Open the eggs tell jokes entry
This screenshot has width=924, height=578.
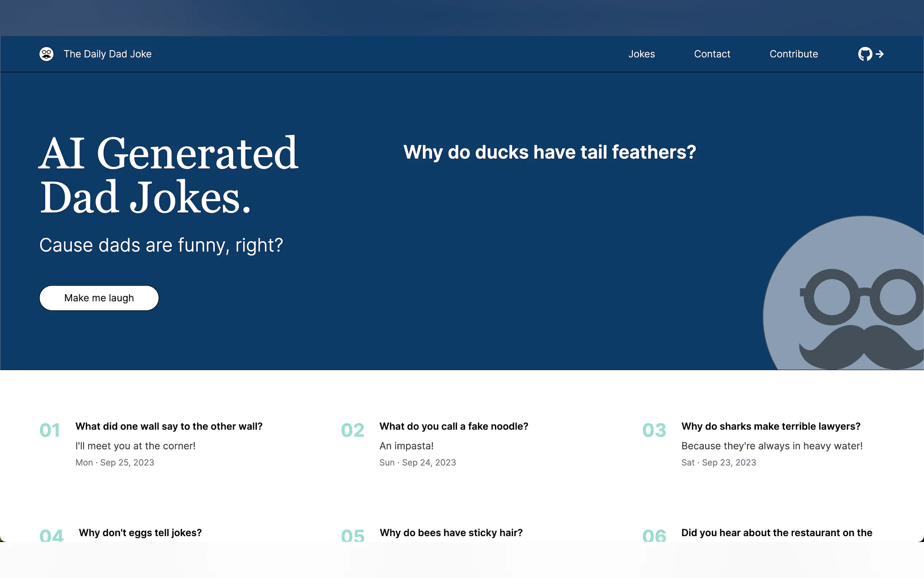coord(140,533)
